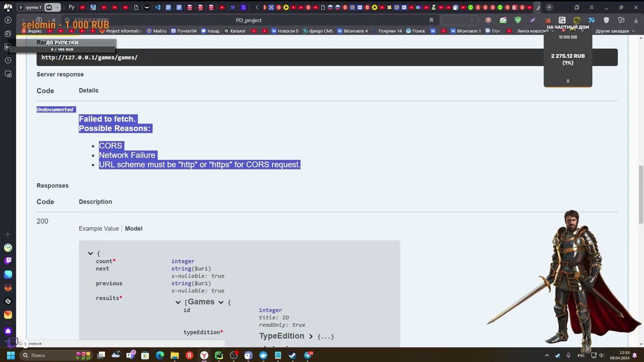Screen dimensions: 644x362
Task: Click the green shield extension icon
Action: [x=518, y=20]
